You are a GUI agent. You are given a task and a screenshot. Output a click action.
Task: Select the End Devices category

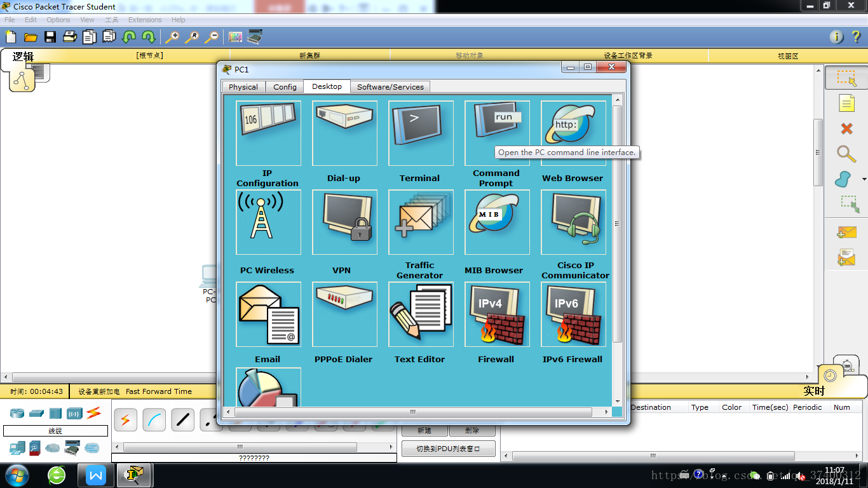[x=17, y=448]
